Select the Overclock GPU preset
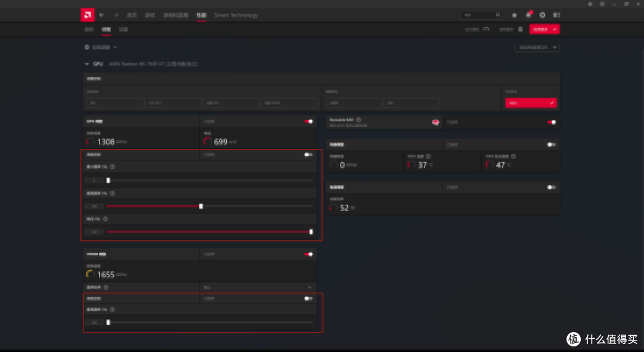The height and width of the screenshot is (353, 644). pos(231,103)
